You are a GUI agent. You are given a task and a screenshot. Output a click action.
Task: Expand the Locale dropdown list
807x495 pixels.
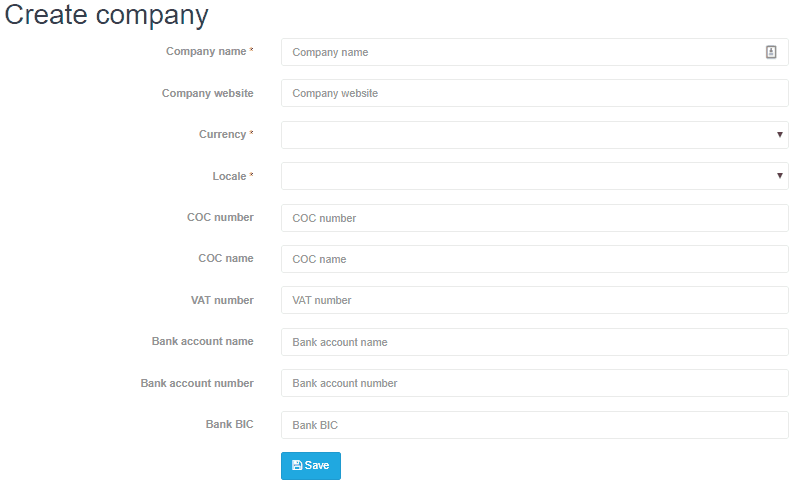pyautogui.click(x=534, y=176)
